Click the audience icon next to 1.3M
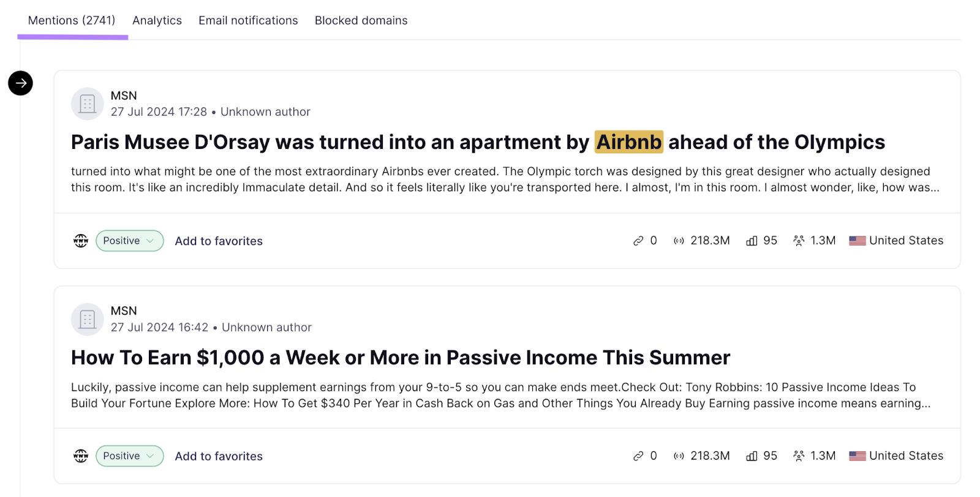This screenshot has height=497, width=980. point(799,240)
